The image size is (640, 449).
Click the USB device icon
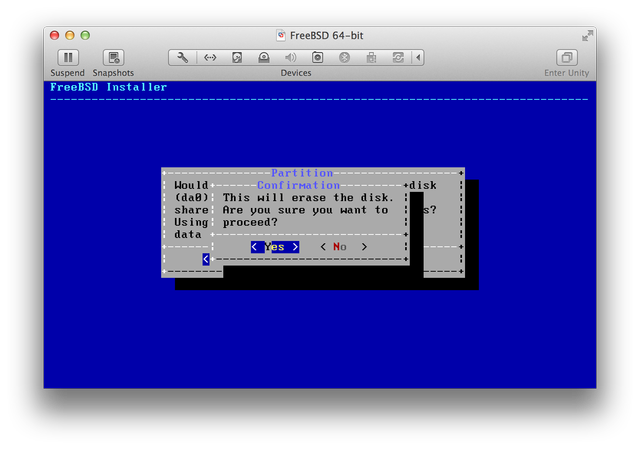(x=371, y=58)
